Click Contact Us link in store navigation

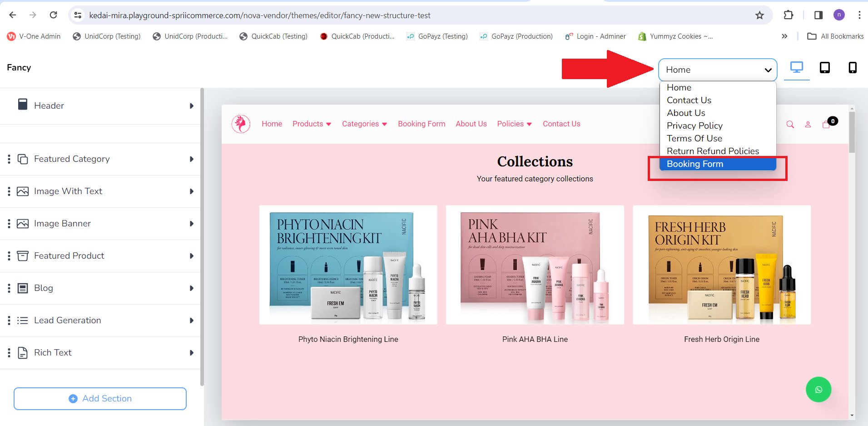[x=561, y=124]
